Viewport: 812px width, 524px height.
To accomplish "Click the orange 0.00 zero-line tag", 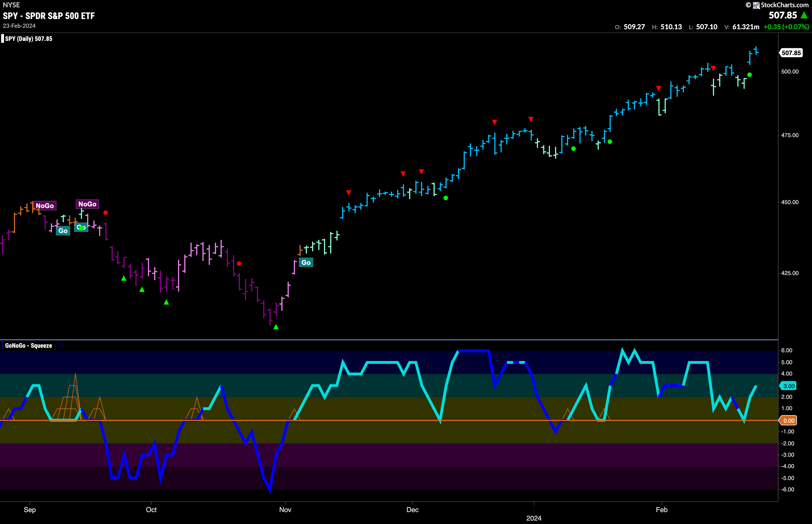I will (788, 421).
